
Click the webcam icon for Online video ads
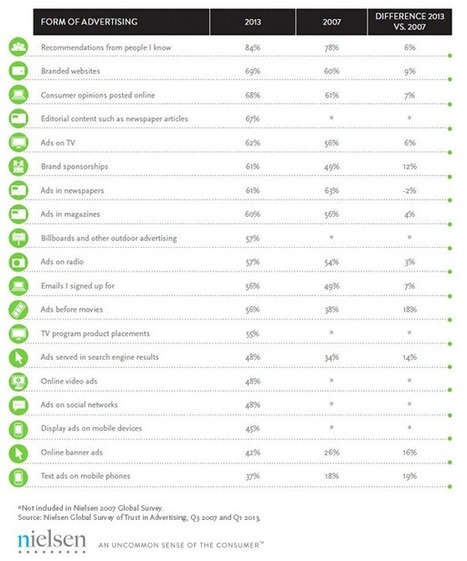click(x=18, y=381)
